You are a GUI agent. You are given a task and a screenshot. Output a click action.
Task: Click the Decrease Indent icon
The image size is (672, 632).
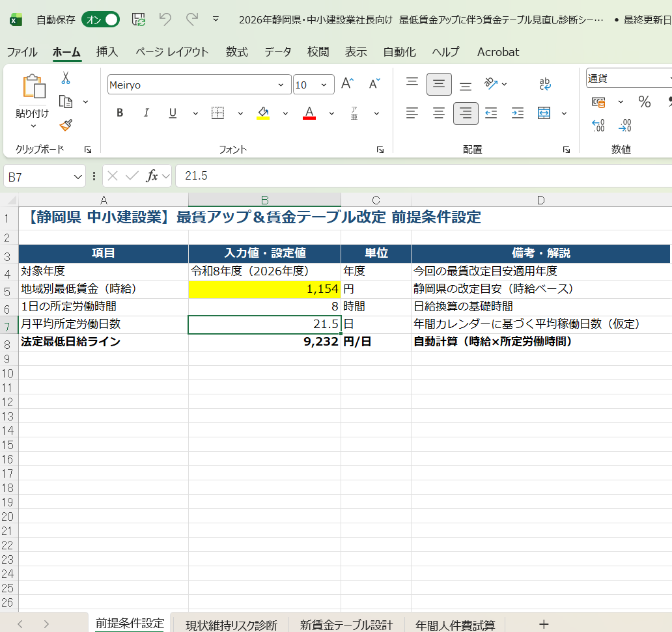(491, 113)
